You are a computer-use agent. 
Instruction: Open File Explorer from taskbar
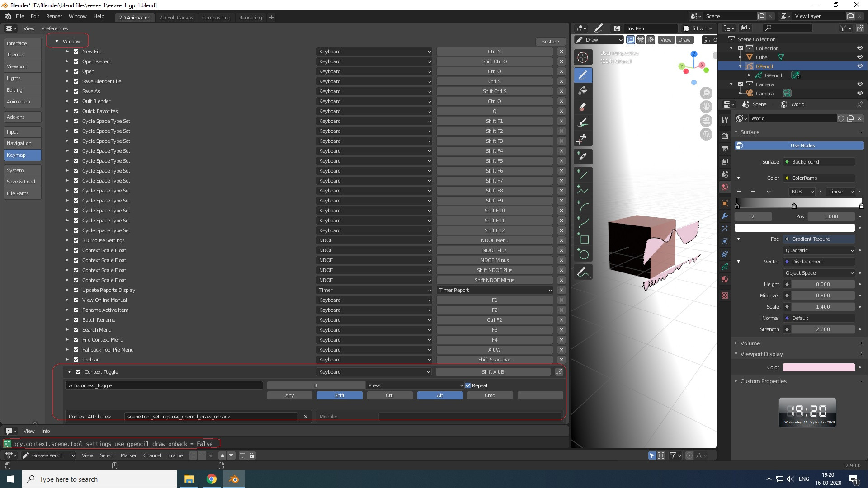189,479
